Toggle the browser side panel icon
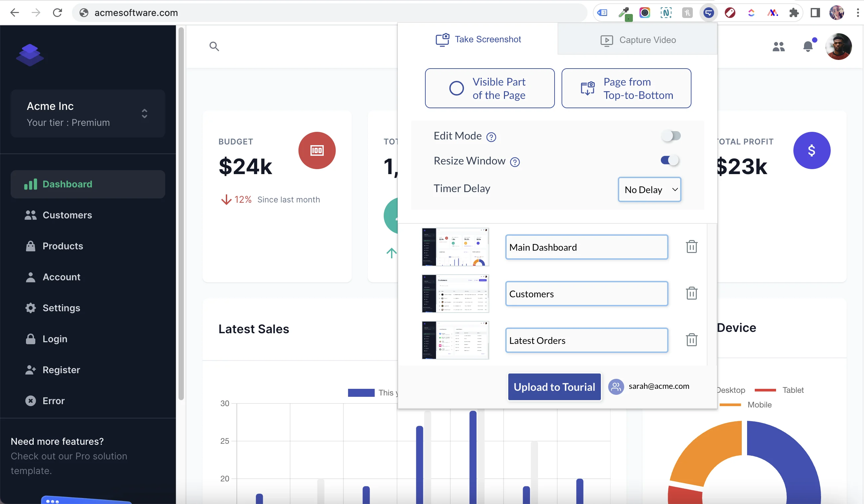864x504 pixels. click(815, 13)
